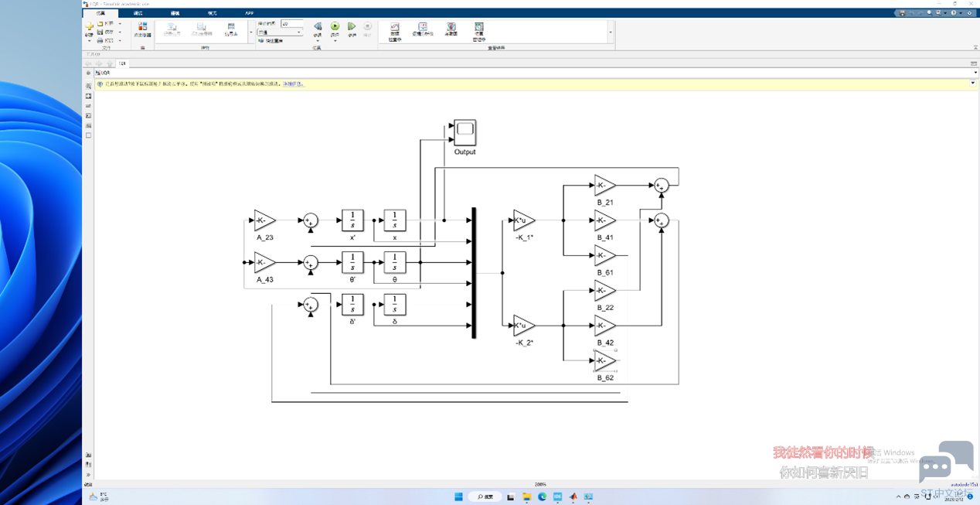Click the Stop simulation button
This screenshot has height=505, width=980.
coord(367,26)
